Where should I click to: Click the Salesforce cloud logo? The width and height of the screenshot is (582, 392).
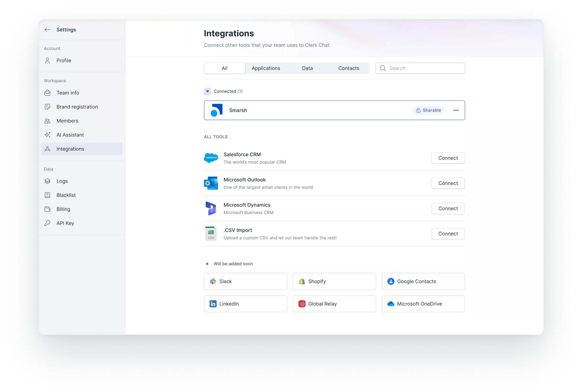pos(211,158)
